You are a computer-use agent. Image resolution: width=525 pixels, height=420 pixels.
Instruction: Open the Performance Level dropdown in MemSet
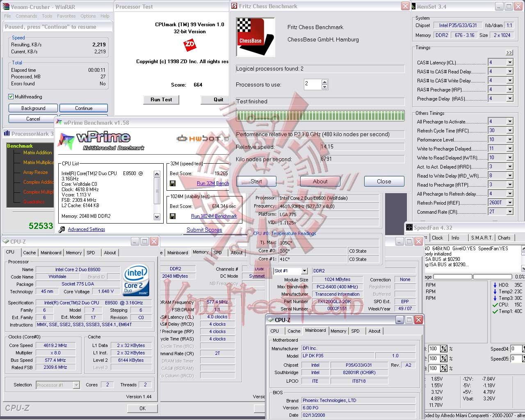(510, 139)
